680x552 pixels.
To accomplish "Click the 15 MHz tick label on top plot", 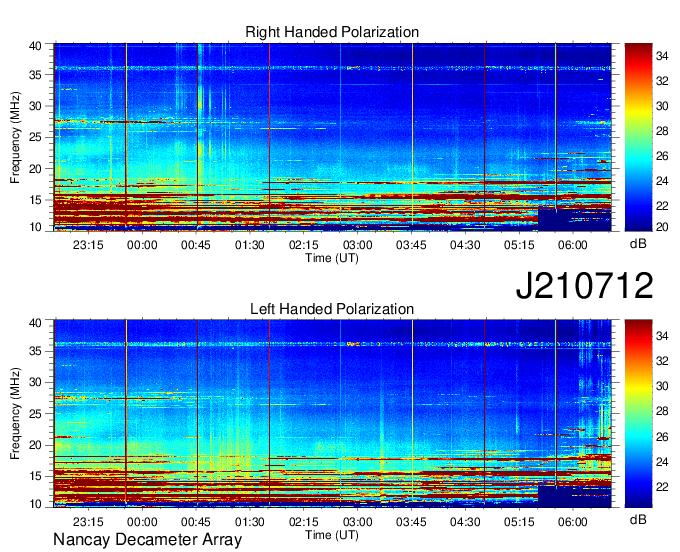I will pos(35,200).
